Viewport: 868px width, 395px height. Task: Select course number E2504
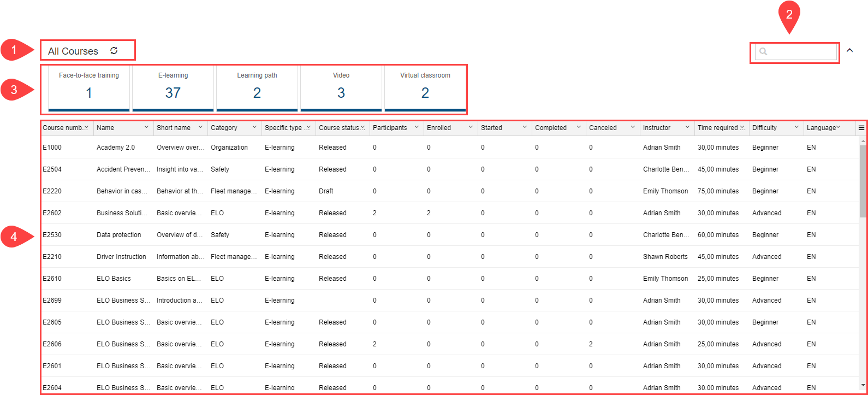(52, 169)
